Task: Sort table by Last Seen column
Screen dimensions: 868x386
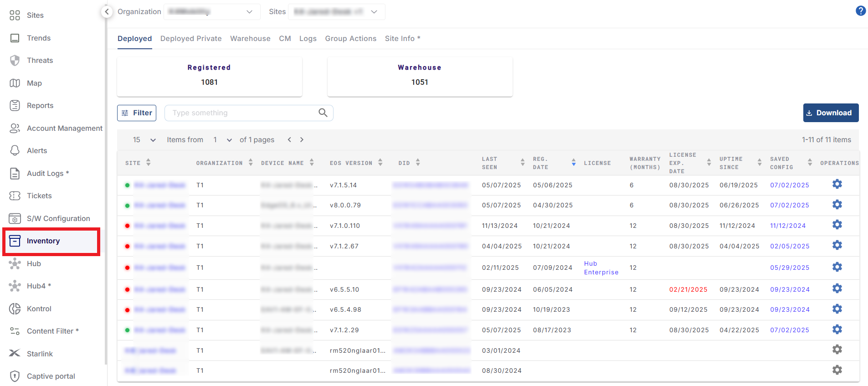Action: 522,163
